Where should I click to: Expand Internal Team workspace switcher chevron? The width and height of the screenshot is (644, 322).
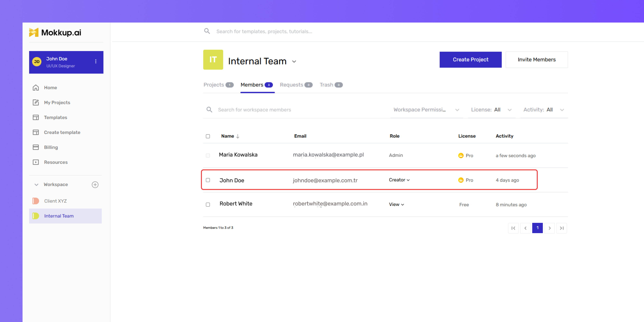click(294, 62)
